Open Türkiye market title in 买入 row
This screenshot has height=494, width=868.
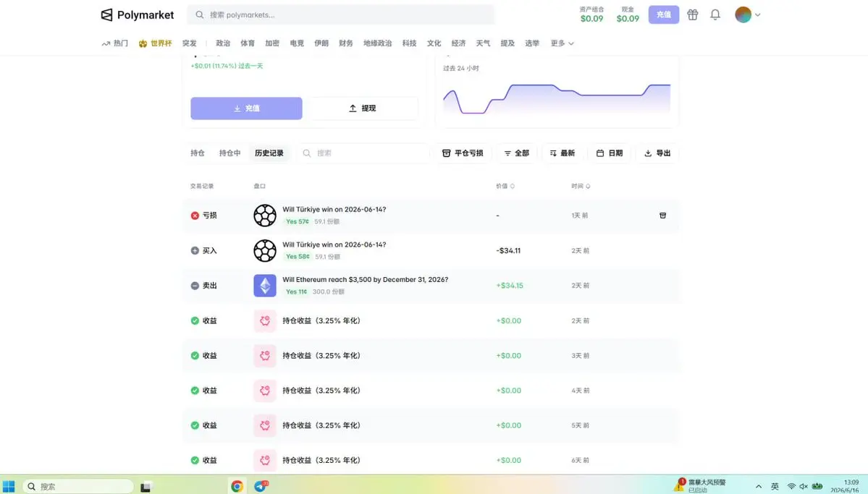click(x=334, y=244)
